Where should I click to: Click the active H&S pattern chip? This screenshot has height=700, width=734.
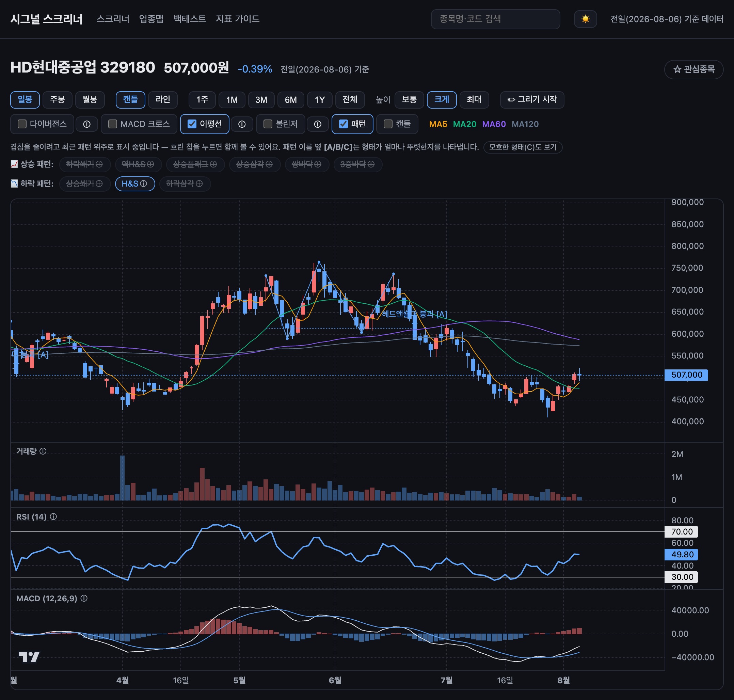coord(135,184)
